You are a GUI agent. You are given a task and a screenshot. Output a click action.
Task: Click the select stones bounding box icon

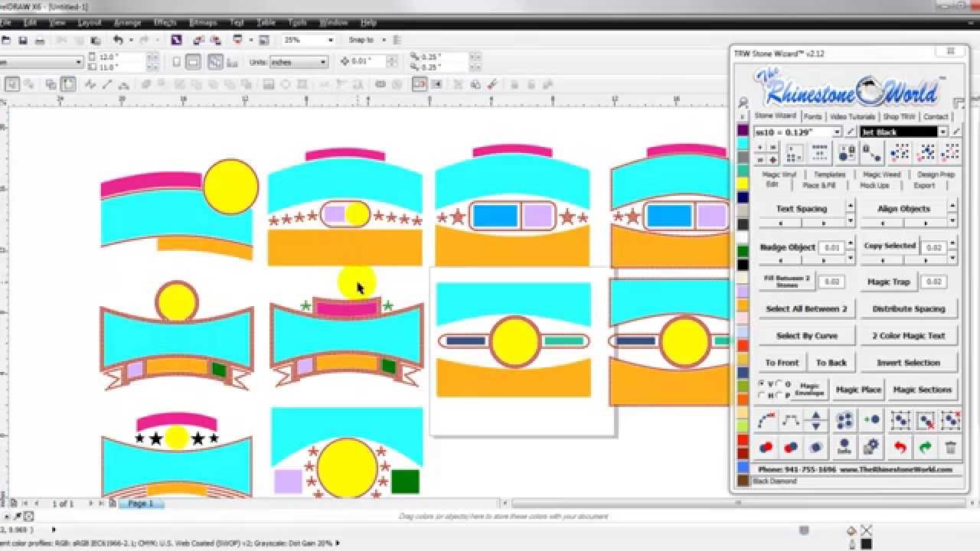(900, 420)
